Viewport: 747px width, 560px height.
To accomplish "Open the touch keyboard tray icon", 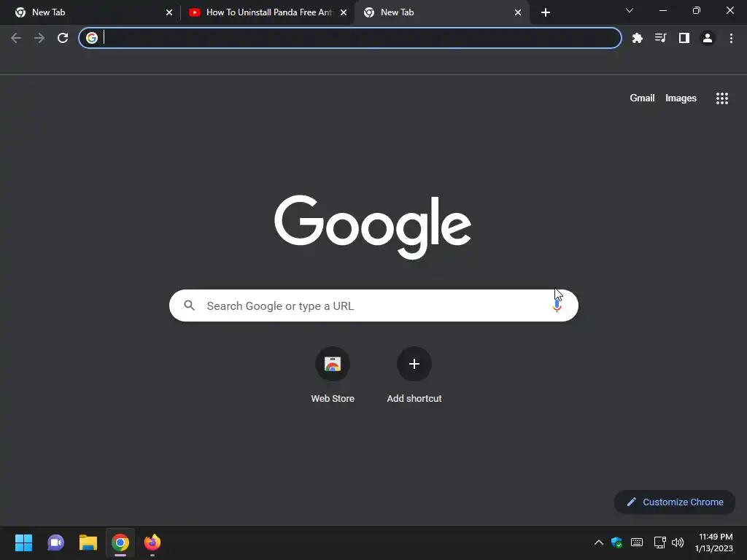I will click(x=637, y=542).
